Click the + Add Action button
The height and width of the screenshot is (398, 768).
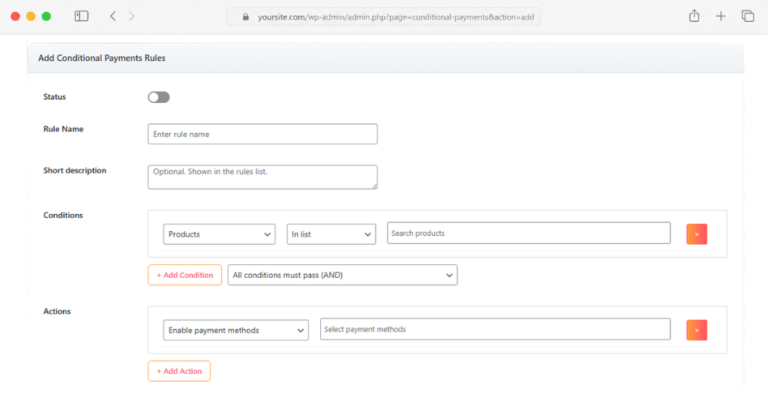(179, 371)
